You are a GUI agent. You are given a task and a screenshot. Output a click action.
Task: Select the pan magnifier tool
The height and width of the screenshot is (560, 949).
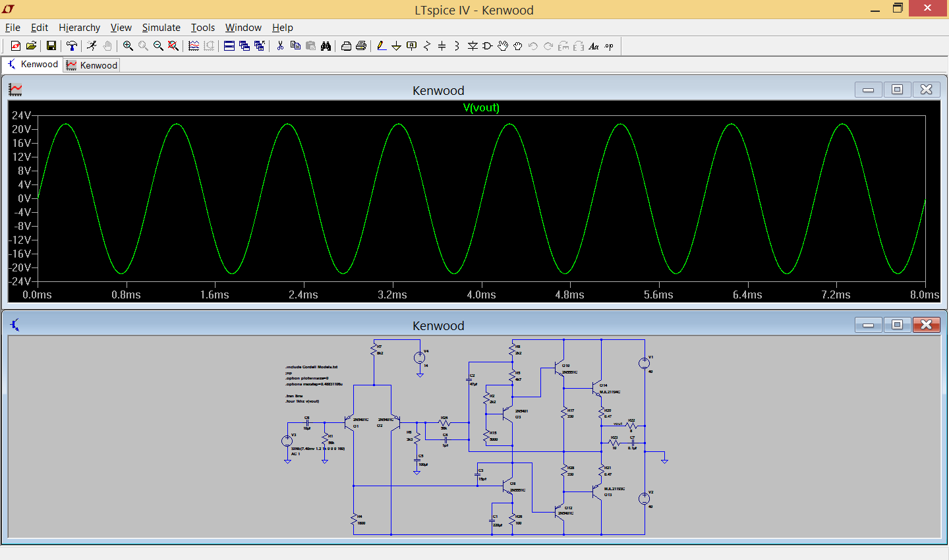[x=143, y=46]
